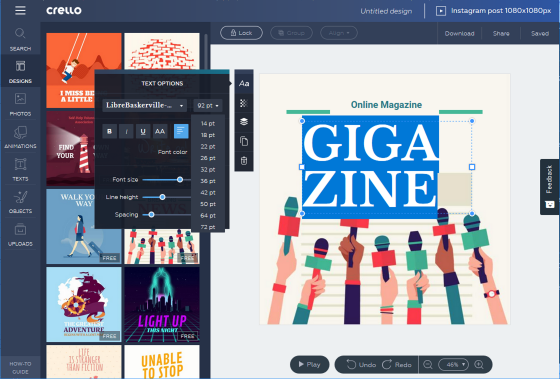The height and width of the screenshot is (379, 560).
Task: Open the hamburger main menu
Action: tap(20, 10)
